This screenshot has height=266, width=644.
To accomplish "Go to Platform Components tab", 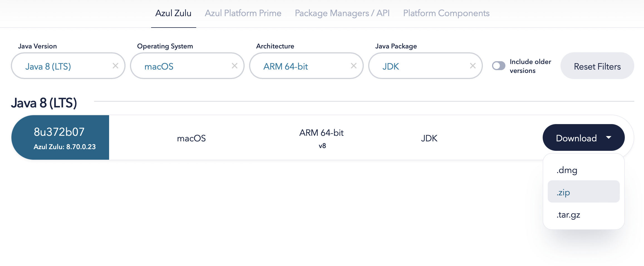I will (446, 13).
